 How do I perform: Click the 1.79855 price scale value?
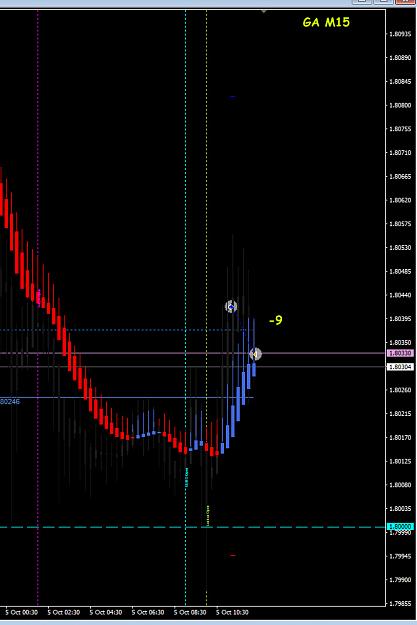tap(400, 603)
